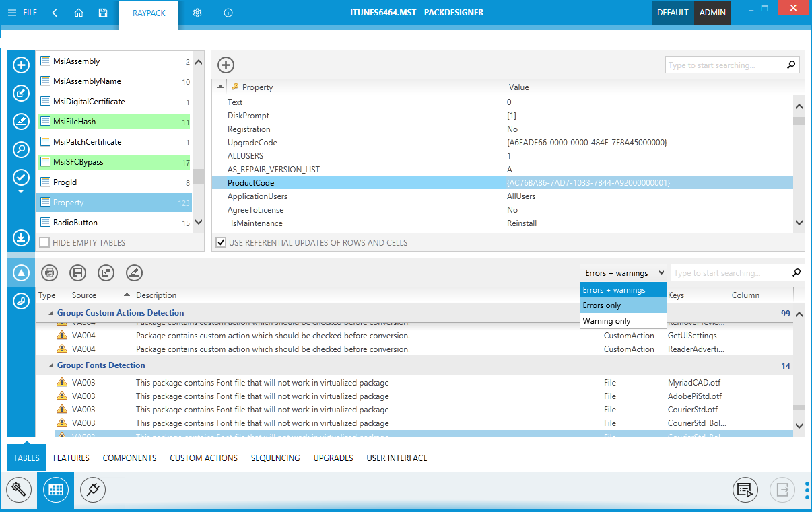Collapse the Custom Actions Detection group
Screen dimensions: 812x512
tap(50, 313)
